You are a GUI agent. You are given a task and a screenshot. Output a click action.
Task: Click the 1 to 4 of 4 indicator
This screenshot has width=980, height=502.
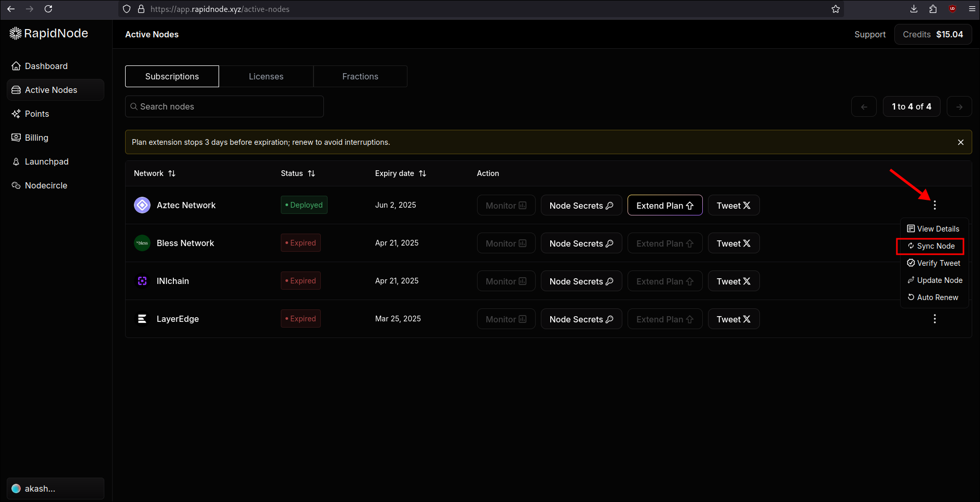[x=911, y=106]
